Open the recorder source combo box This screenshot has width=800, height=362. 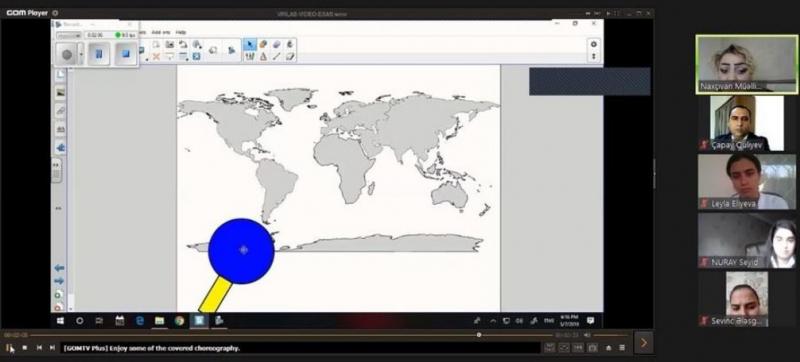coord(69,35)
